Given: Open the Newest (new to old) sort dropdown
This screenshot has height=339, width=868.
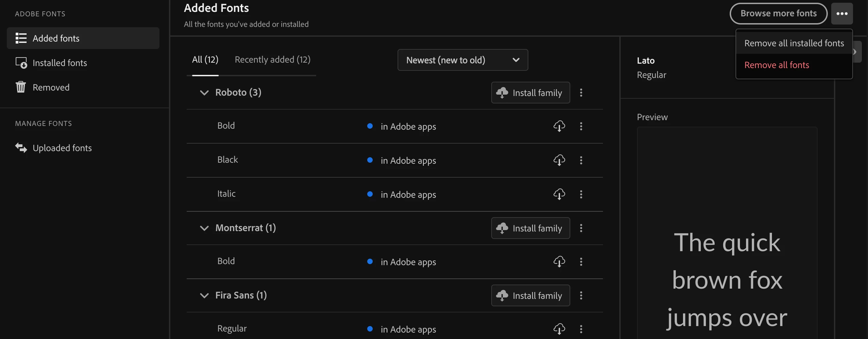Looking at the screenshot, I should (463, 60).
